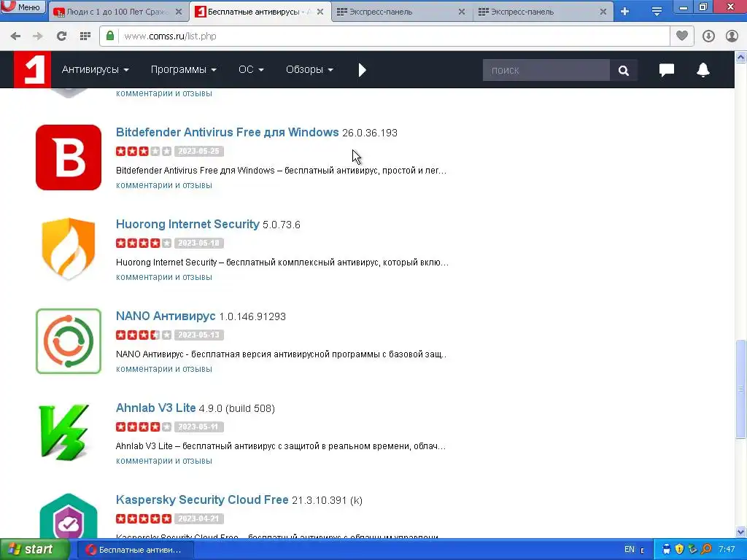
Task: Open комментарии и отзывы under Huorong
Action: [x=164, y=277]
